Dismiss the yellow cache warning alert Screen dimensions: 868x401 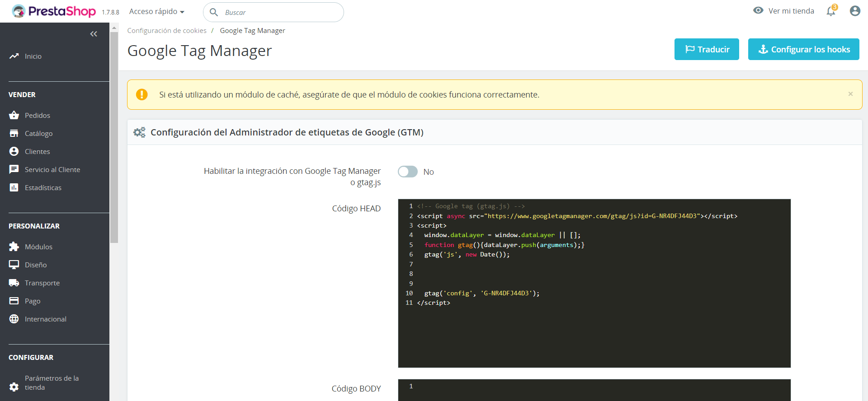[850, 94]
